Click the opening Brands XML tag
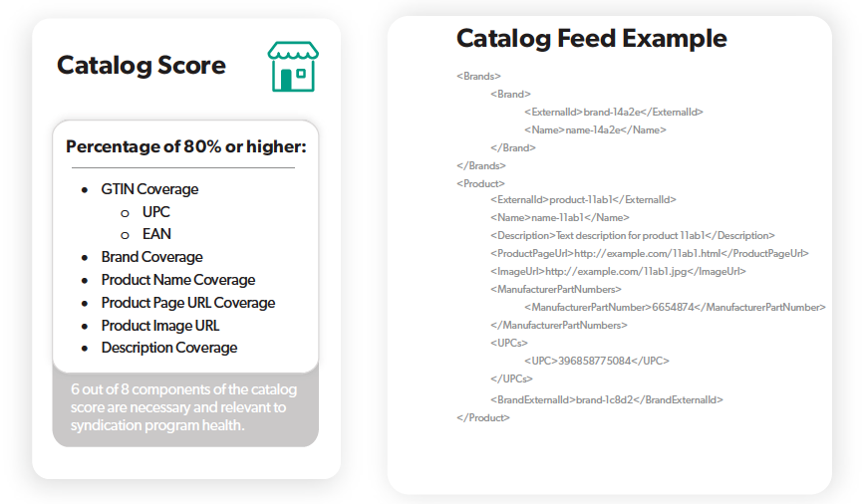The height and width of the screenshot is (504, 868). 478,76
